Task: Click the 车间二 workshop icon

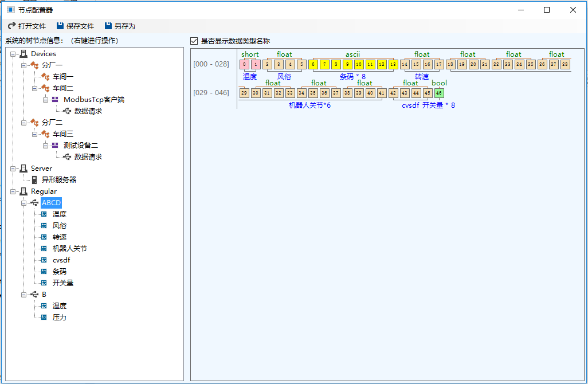Action: [x=45, y=88]
